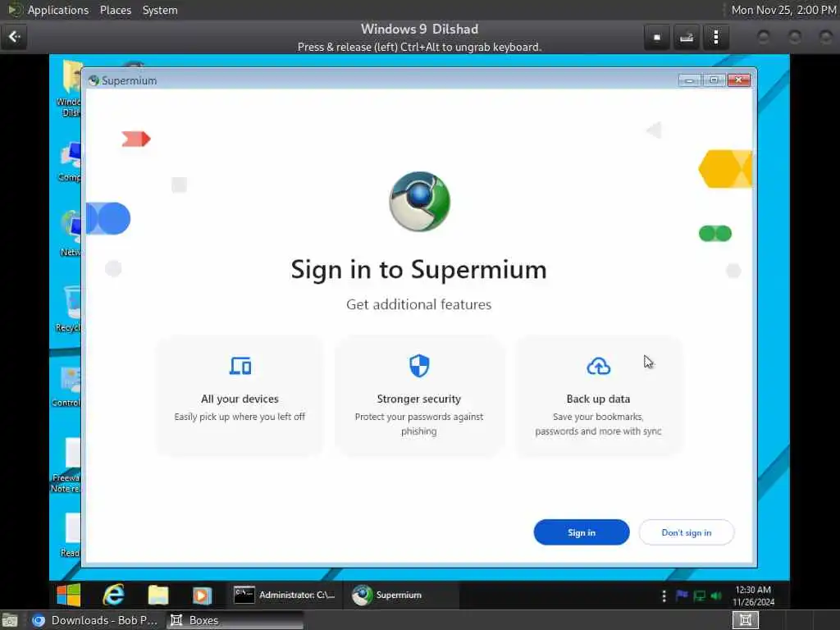Maximize the Supermium window
Viewport: 840px width, 630px height.
714,80
